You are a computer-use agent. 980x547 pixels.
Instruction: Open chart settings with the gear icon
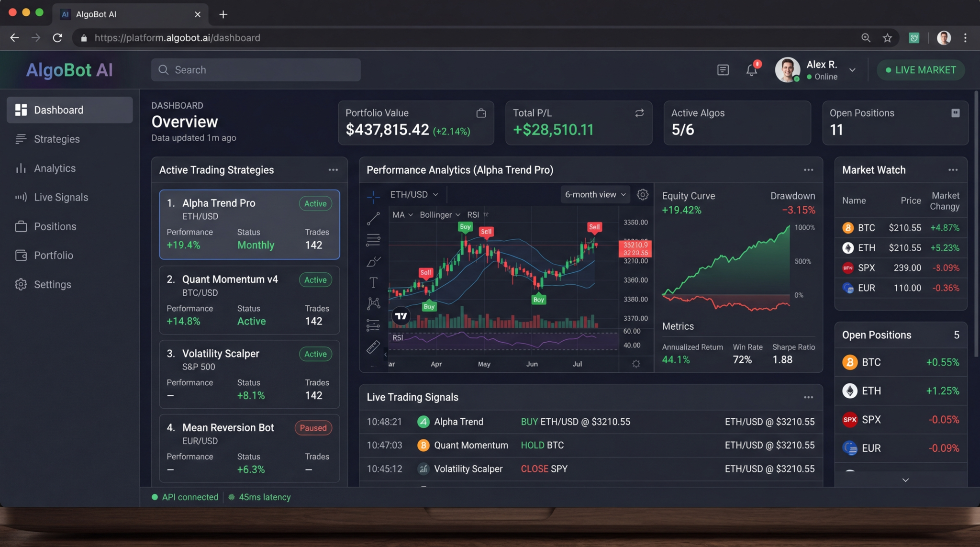tap(643, 194)
